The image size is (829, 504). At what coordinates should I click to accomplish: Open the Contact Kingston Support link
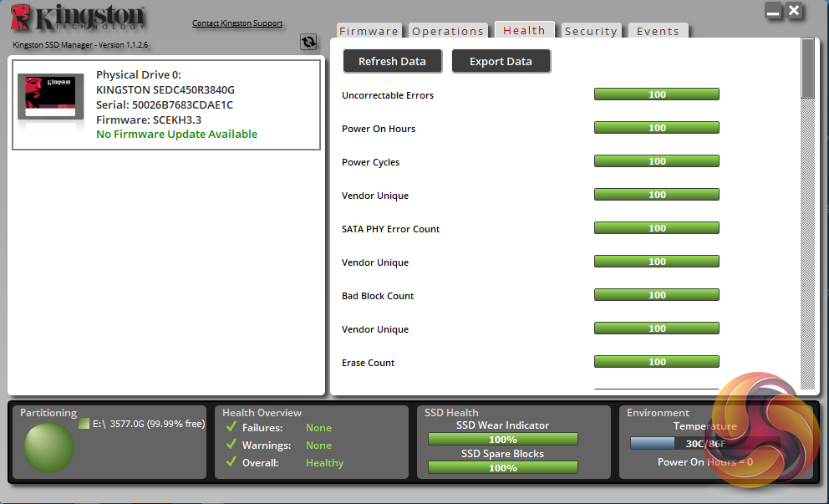237,23
